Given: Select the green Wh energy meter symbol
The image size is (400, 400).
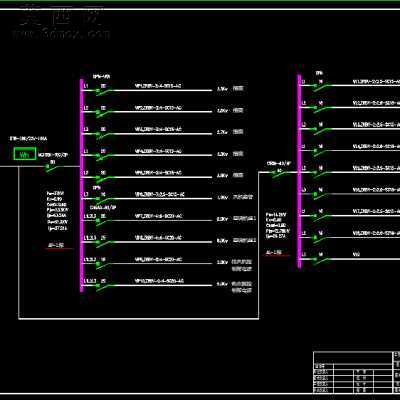Looking at the screenshot, I should point(25,154).
